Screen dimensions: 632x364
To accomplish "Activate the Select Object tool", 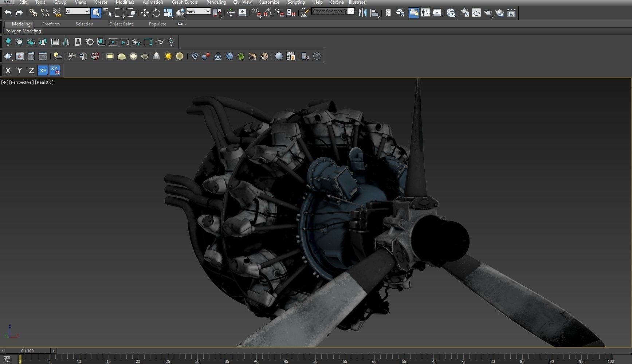I will [96, 13].
